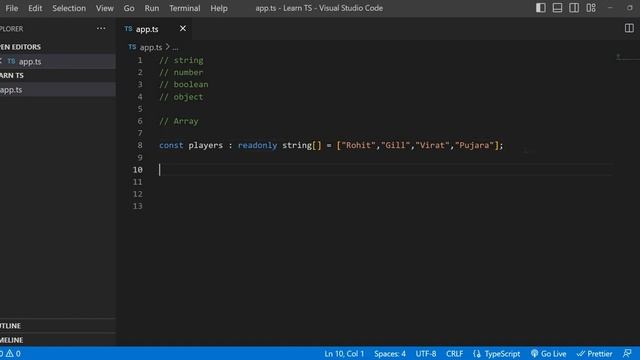Screen dimensions: 640x360
Task: Open the Selection menu
Action: pyautogui.click(x=69, y=8)
